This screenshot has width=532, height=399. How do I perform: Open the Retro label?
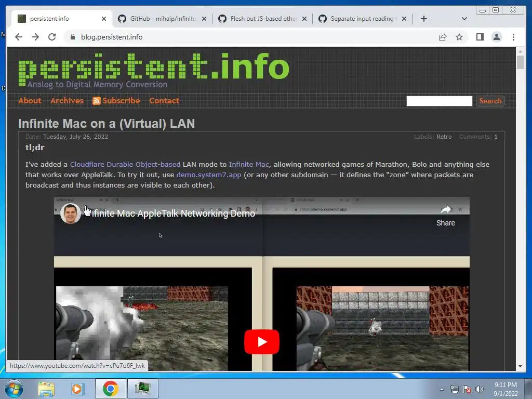click(444, 137)
